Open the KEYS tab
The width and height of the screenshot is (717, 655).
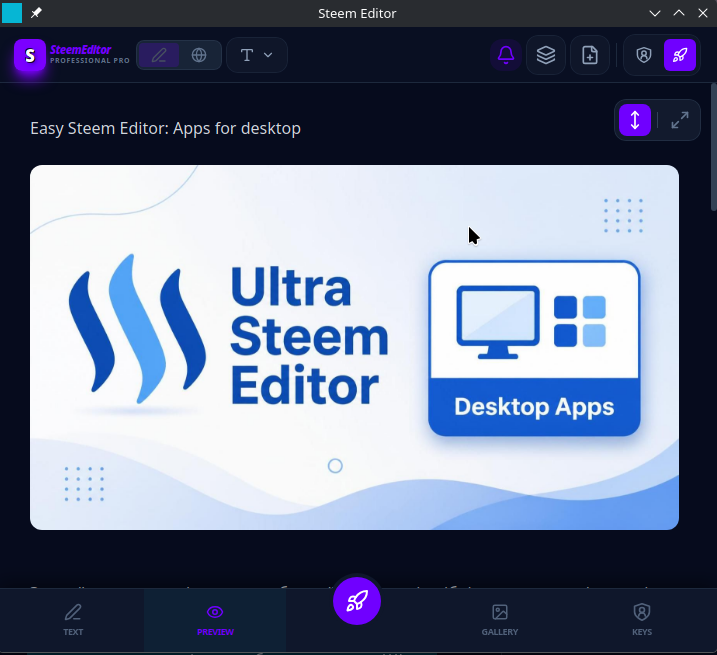click(x=642, y=620)
